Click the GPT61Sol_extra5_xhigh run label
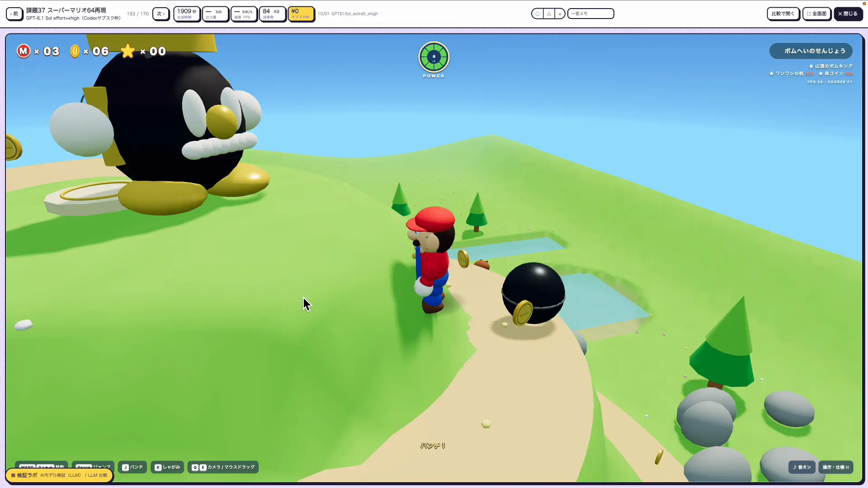Screen dimensions: 868x488 (348, 14)
